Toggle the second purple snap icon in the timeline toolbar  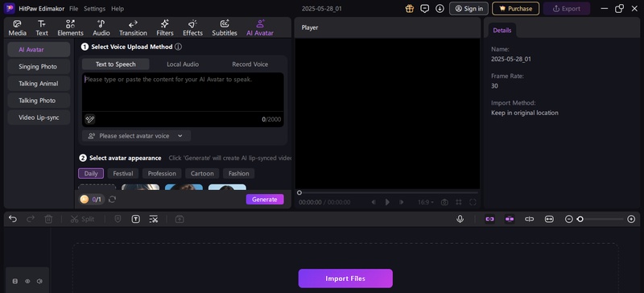[510, 219]
